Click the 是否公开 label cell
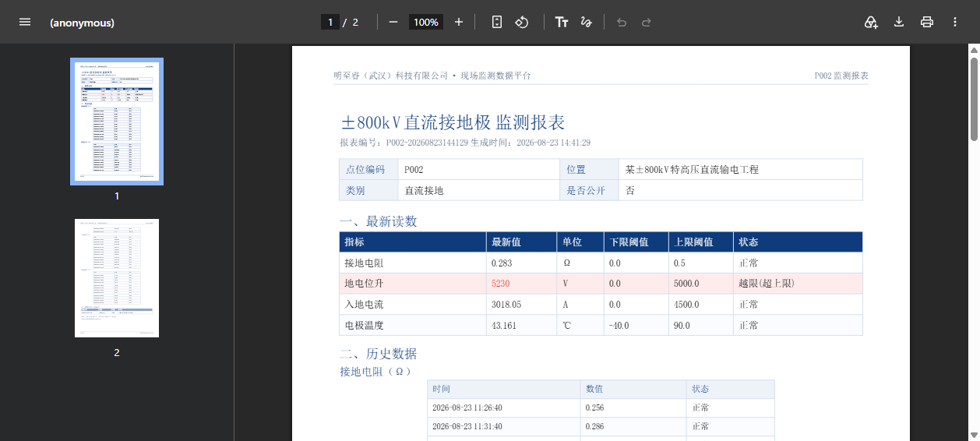This screenshot has height=441, width=980. click(x=588, y=190)
